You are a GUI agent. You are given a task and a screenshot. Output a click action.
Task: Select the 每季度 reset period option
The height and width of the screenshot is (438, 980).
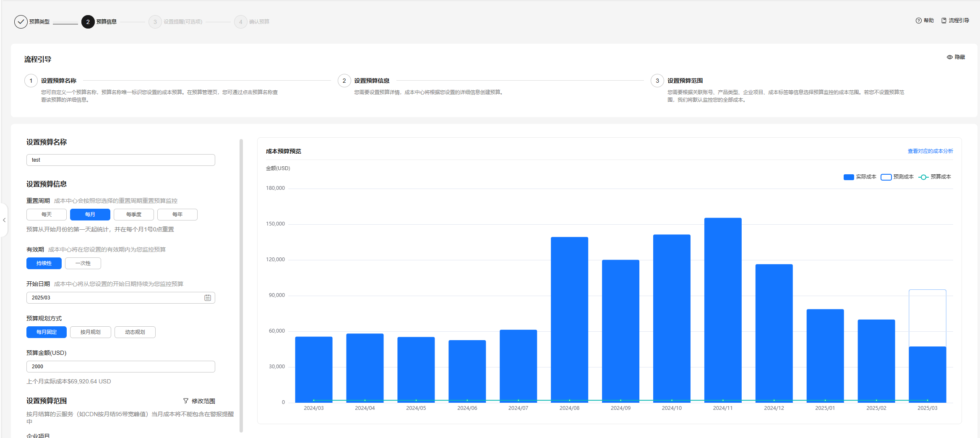(134, 215)
